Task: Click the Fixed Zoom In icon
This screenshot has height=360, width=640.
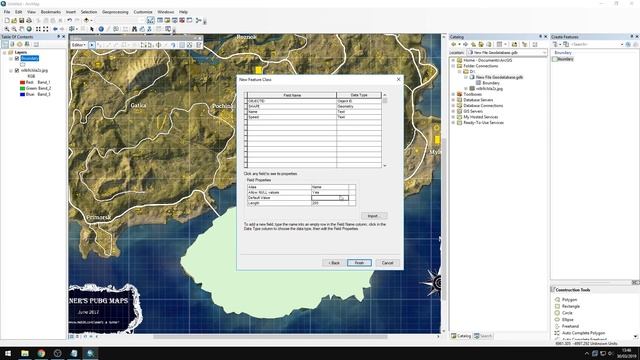Action: point(38,29)
